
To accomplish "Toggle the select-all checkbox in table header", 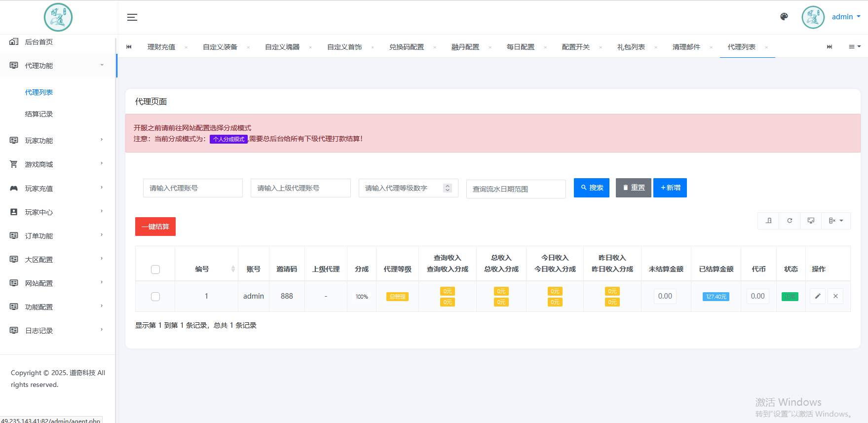I will click(155, 269).
